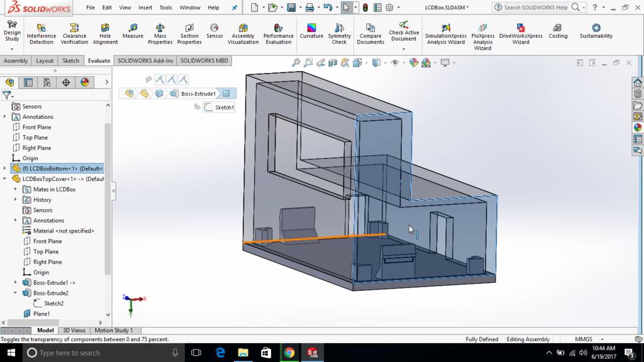Launch the Hole Alignment check
The height and width of the screenshot is (362, 644).
tap(105, 34)
